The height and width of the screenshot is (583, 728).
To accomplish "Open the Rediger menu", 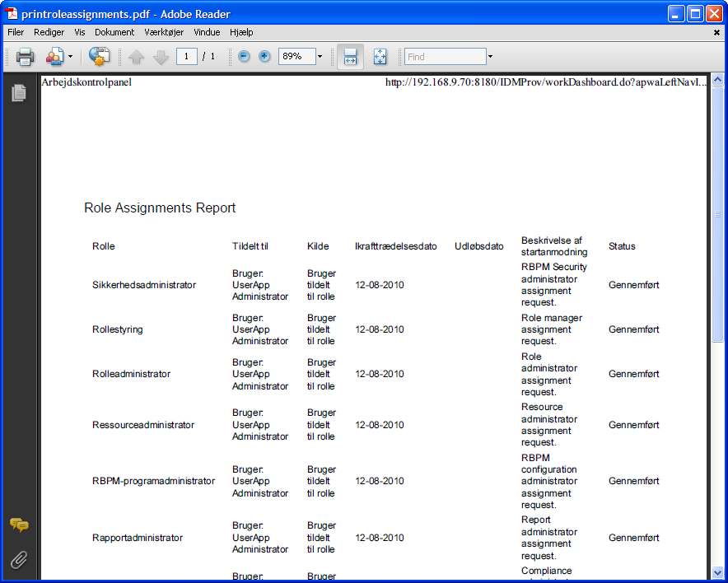I will [x=49, y=32].
